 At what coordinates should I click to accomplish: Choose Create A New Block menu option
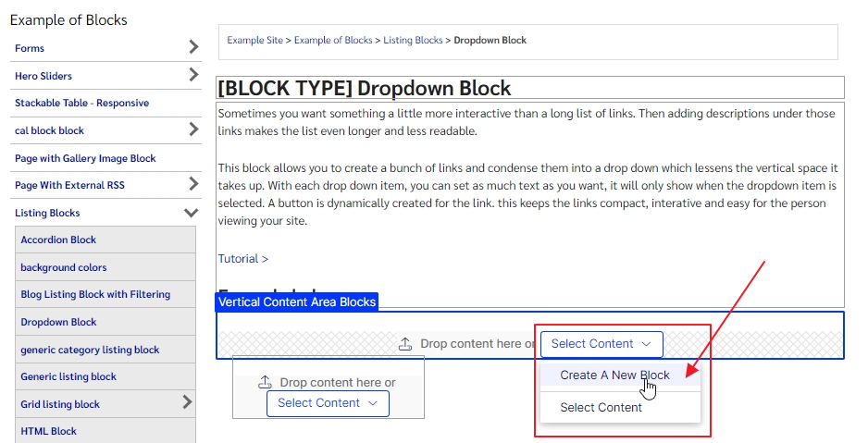pyautogui.click(x=614, y=375)
